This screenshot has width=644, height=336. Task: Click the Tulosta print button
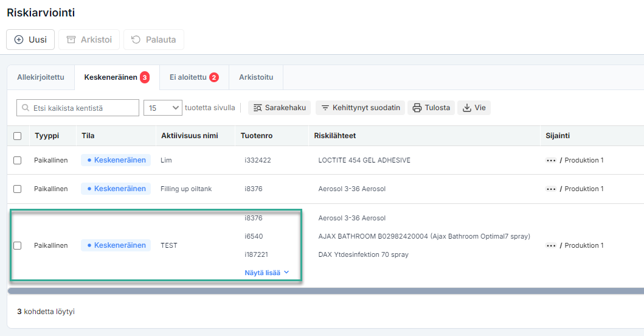click(431, 108)
